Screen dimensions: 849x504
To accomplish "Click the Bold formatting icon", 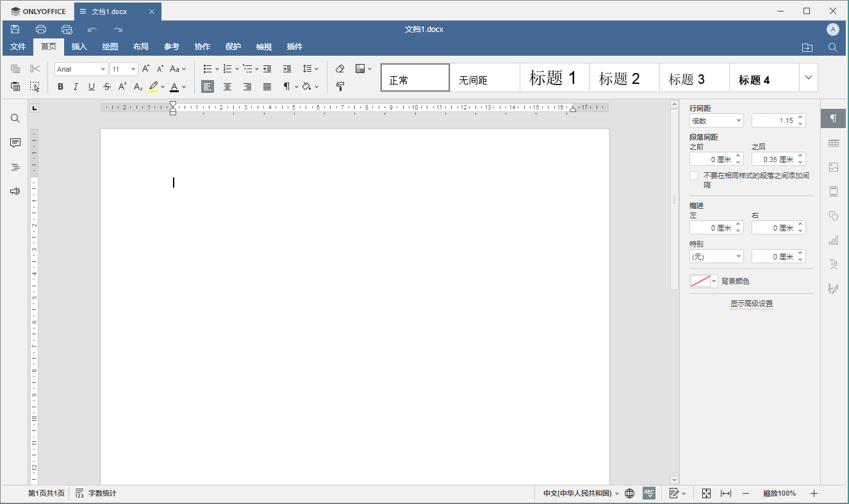I will [x=60, y=87].
